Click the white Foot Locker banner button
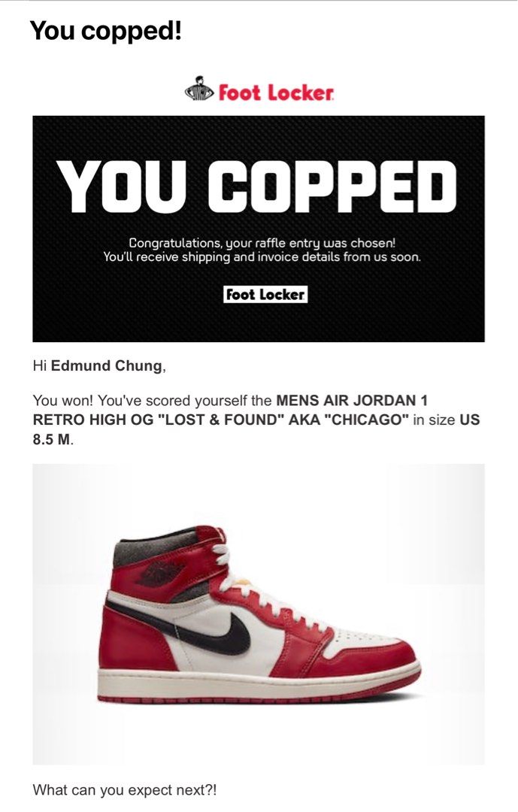Screen dimensions: 518x812 click(x=265, y=295)
